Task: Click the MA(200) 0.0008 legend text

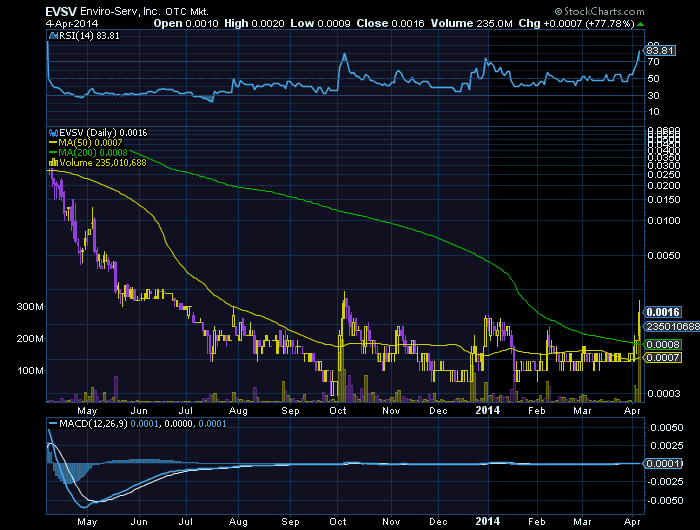Action: (x=93, y=153)
